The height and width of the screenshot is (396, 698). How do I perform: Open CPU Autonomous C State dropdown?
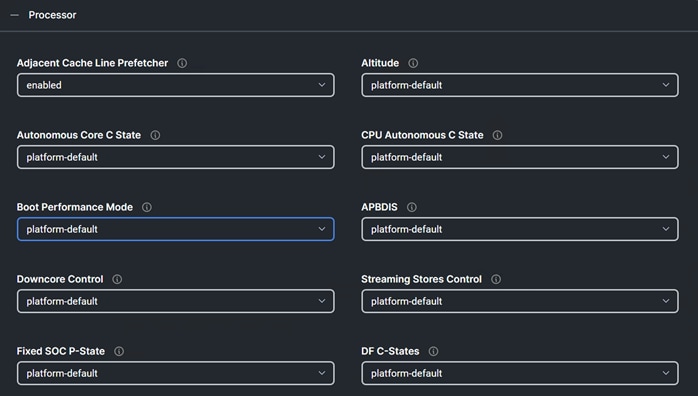click(520, 157)
